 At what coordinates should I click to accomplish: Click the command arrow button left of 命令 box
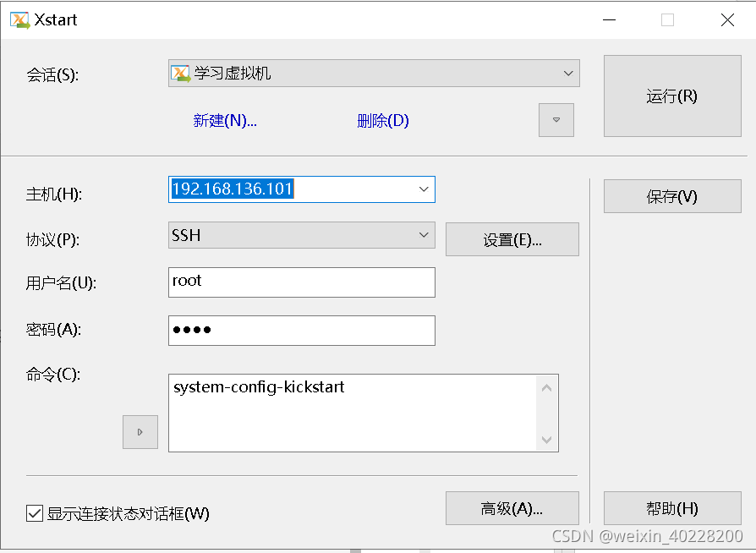(x=140, y=432)
